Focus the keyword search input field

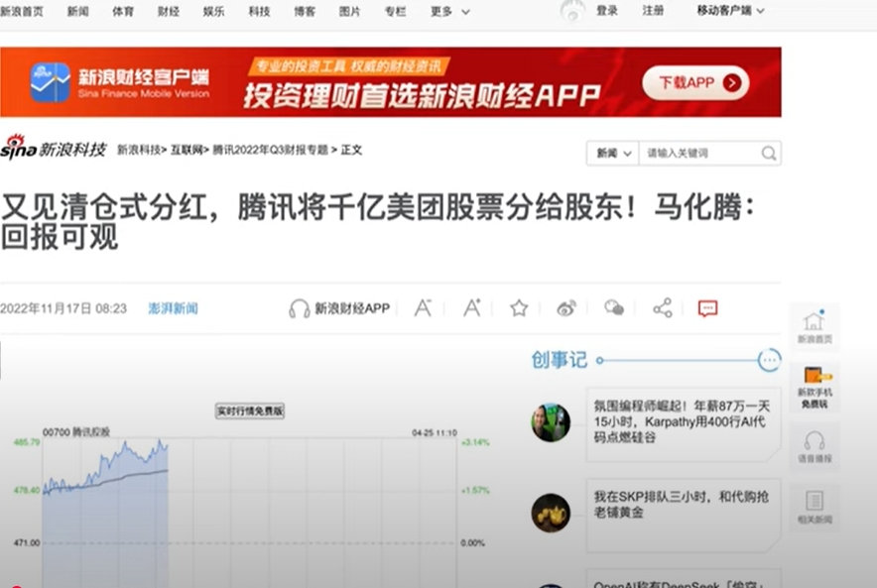click(699, 153)
